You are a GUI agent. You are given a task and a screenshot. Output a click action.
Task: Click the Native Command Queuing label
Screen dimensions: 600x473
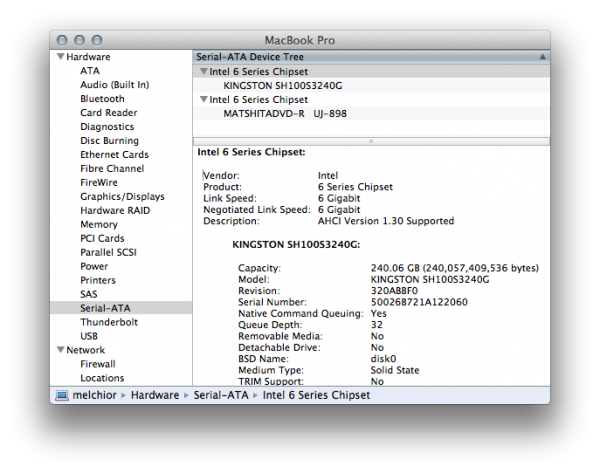click(x=301, y=314)
